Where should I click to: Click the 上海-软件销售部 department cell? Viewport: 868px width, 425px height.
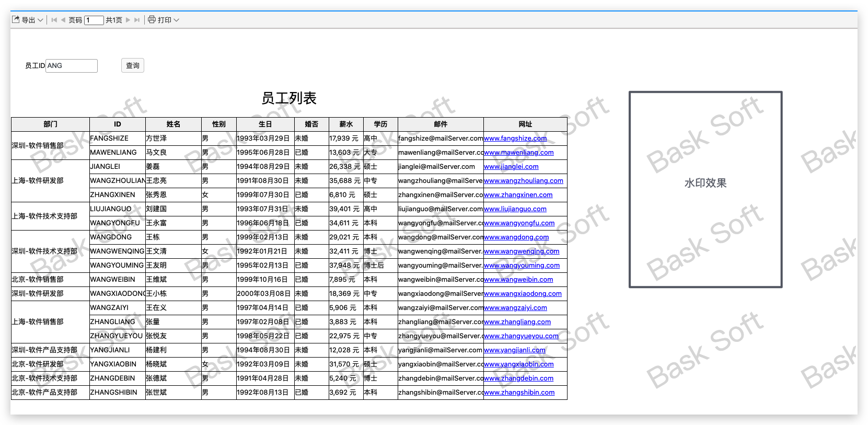(x=51, y=322)
